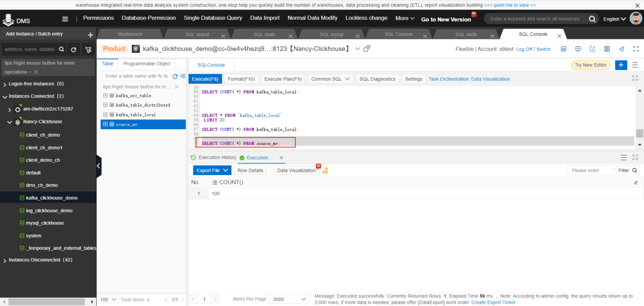Expand the kafka_src_table node

pyautogui.click(x=105, y=95)
